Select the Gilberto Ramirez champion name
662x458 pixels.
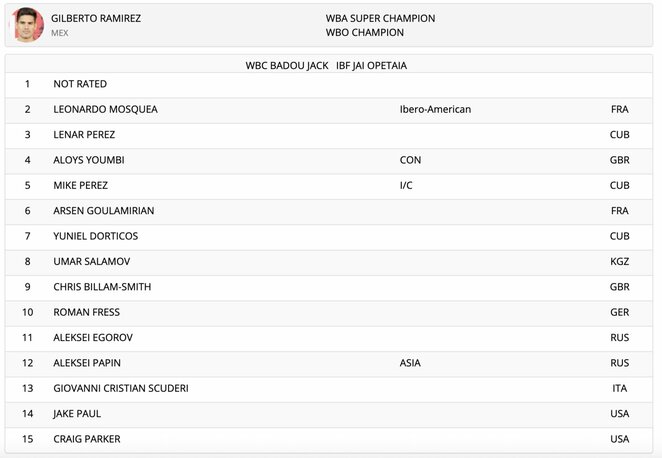coord(96,18)
